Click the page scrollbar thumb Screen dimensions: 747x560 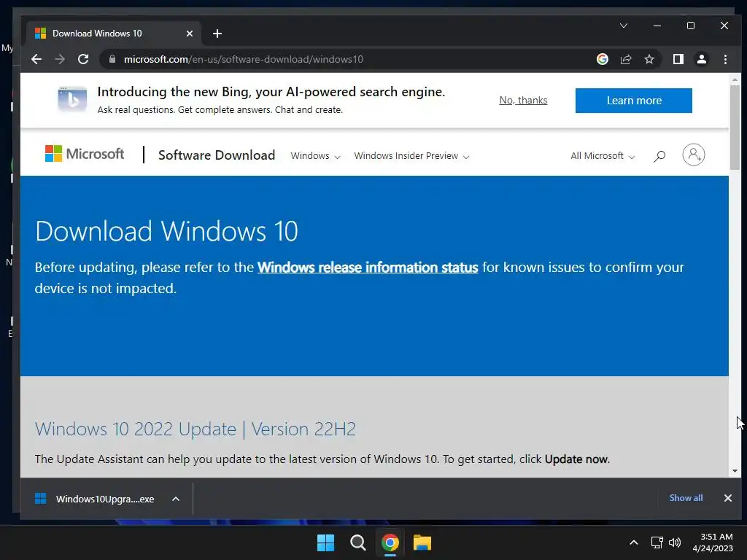(x=735, y=127)
